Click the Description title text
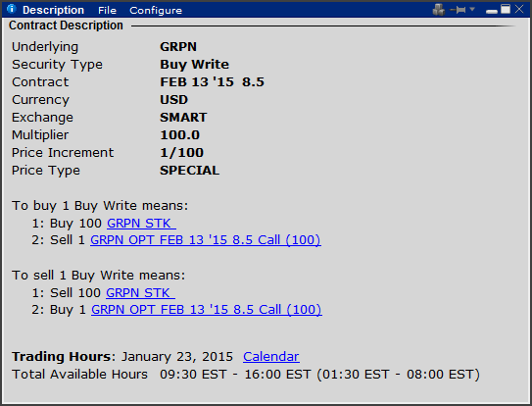The height and width of the screenshot is (406, 532). 53,10
